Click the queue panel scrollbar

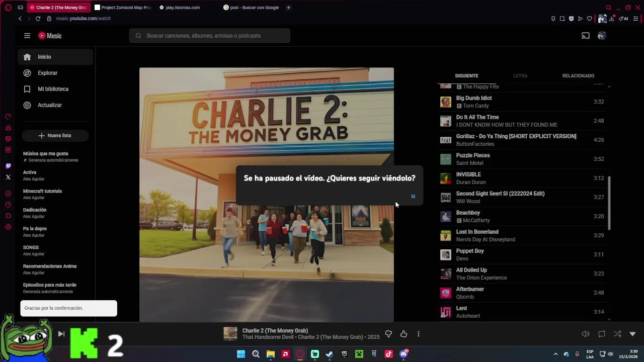click(609, 203)
